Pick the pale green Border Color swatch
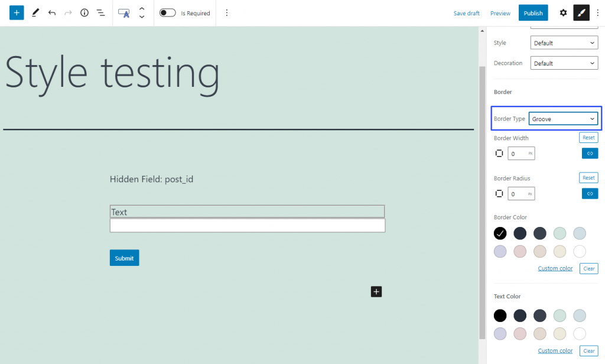The image size is (605, 364). pyautogui.click(x=560, y=233)
